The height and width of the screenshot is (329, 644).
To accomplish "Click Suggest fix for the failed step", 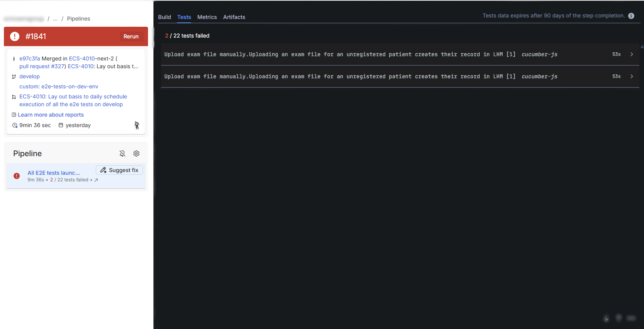I will pyautogui.click(x=119, y=170).
